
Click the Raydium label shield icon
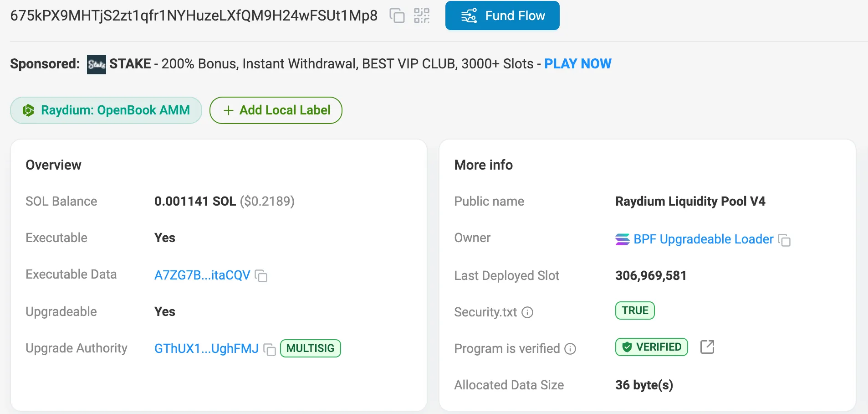tap(28, 110)
